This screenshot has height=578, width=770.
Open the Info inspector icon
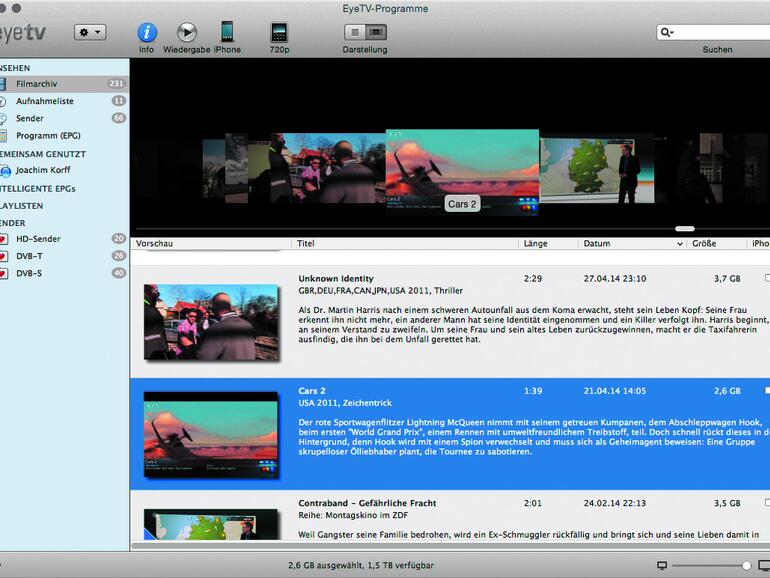(x=147, y=32)
